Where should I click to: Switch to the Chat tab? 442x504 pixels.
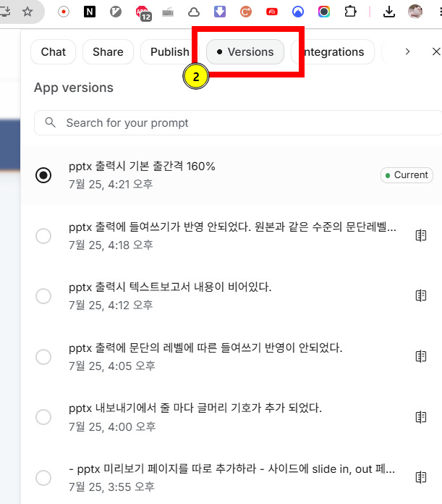pos(54,51)
